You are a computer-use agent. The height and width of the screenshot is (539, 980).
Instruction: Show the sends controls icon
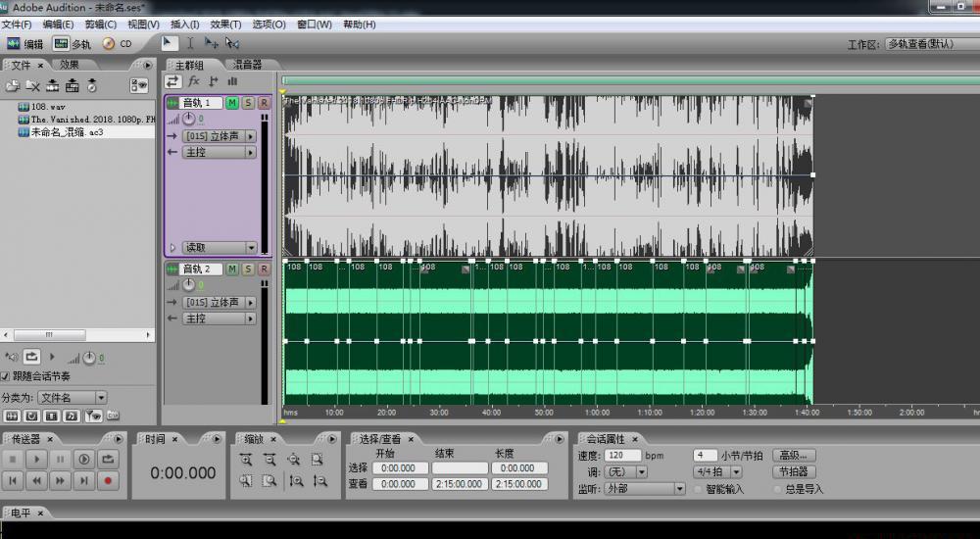(x=214, y=81)
